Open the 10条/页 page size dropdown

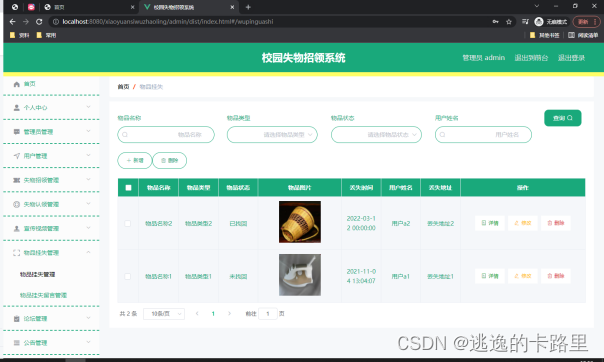click(164, 314)
